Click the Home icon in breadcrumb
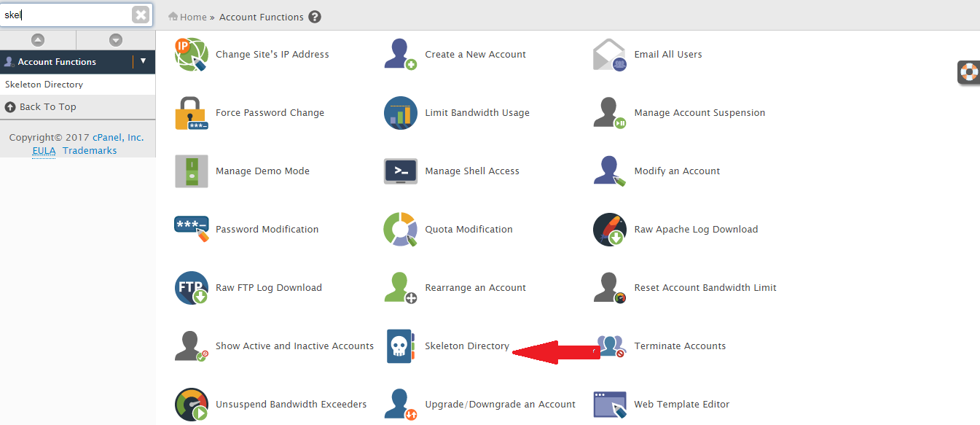This screenshot has height=425, width=980. (173, 17)
